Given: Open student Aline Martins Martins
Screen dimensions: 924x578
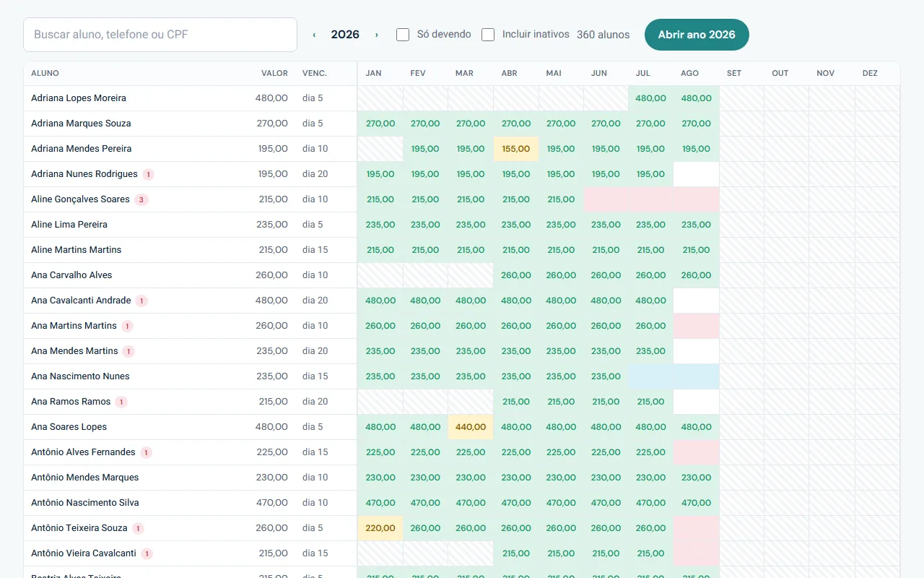Looking at the screenshot, I should click(x=77, y=250).
